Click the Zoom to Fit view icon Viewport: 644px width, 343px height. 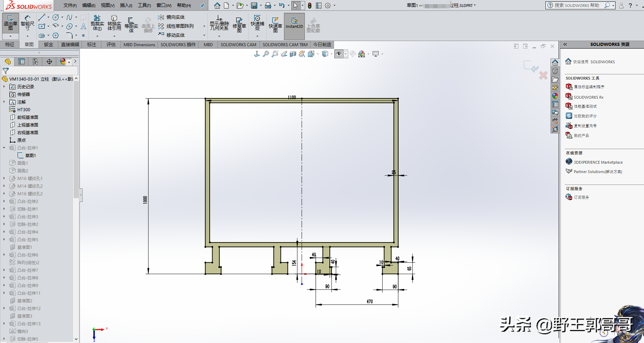(266, 54)
